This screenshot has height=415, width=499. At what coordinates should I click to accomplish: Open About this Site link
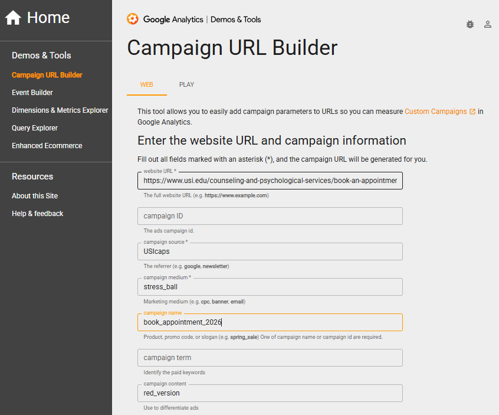pyautogui.click(x=35, y=196)
